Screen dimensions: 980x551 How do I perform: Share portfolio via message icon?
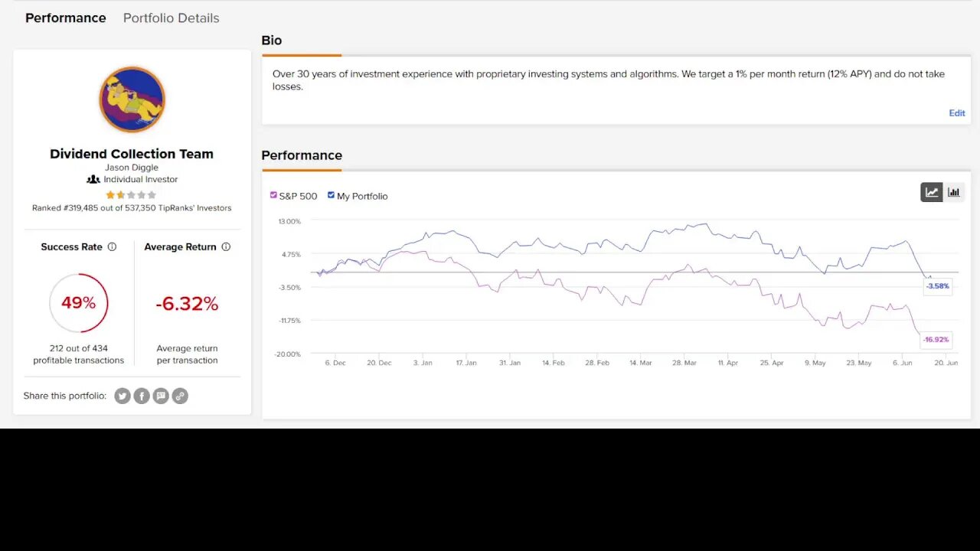[161, 396]
